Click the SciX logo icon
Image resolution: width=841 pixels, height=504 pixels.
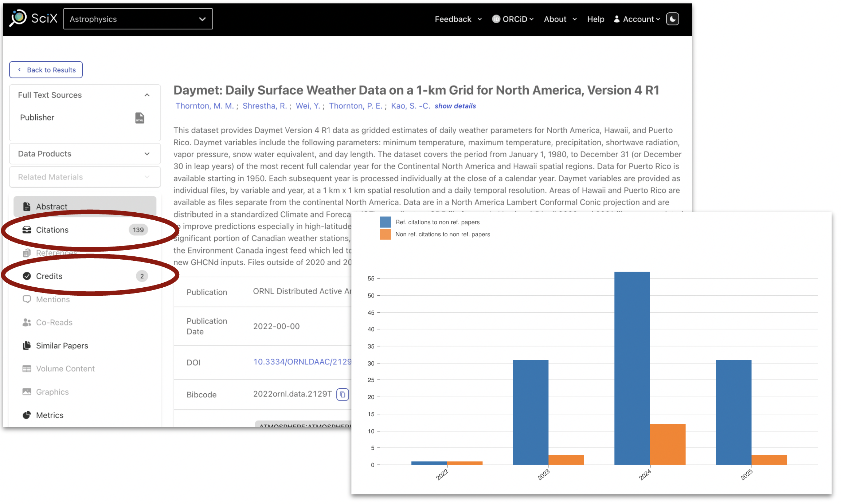pyautogui.click(x=18, y=18)
